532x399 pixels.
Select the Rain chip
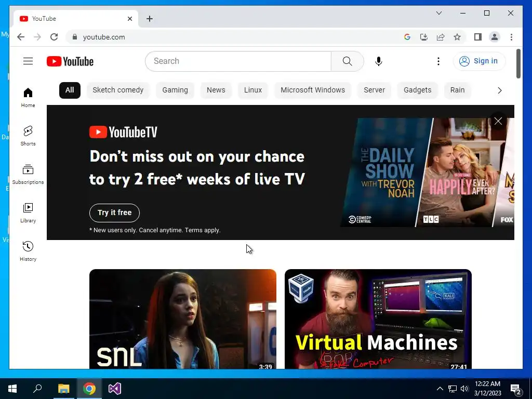(x=457, y=90)
